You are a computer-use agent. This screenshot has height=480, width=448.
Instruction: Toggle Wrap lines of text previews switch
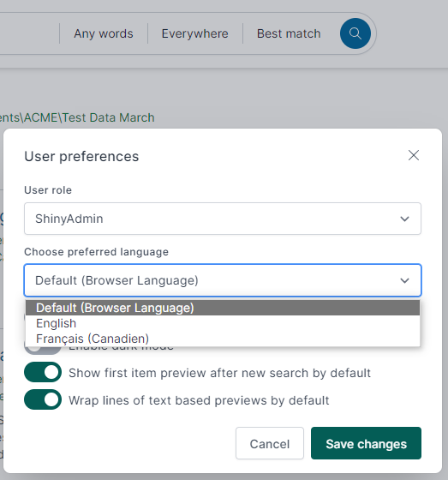click(x=43, y=399)
